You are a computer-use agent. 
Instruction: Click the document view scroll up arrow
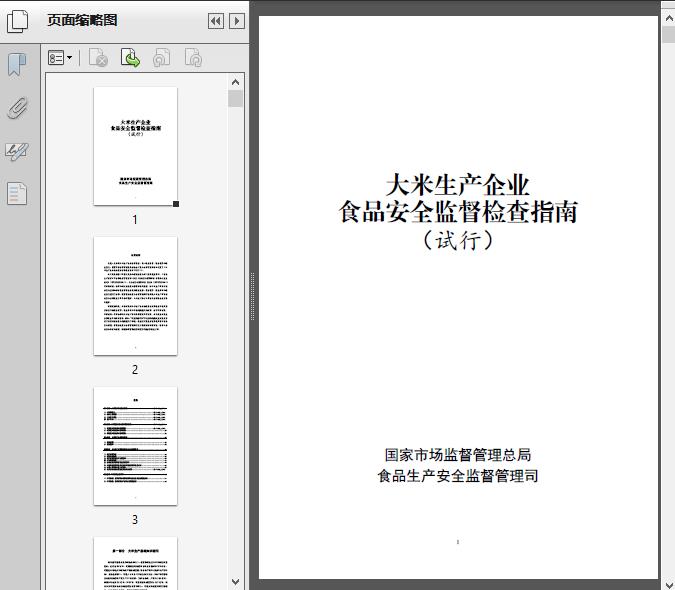click(x=669, y=19)
